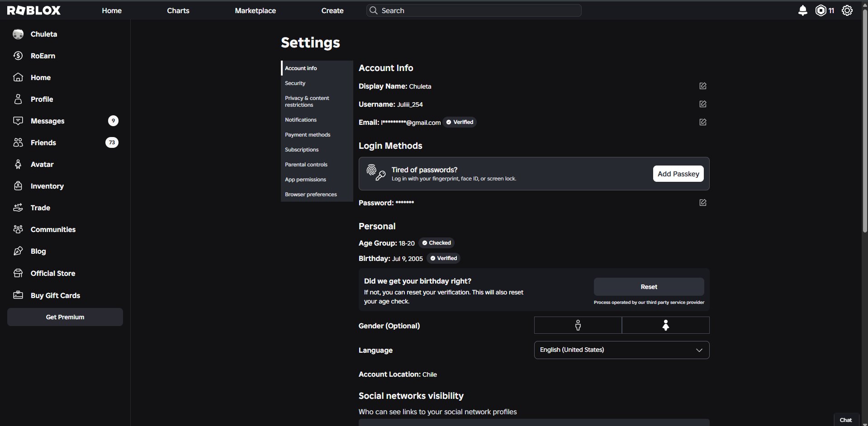Open the Official Store sidebar link
The height and width of the screenshot is (426, 868).
coord(53,274)
